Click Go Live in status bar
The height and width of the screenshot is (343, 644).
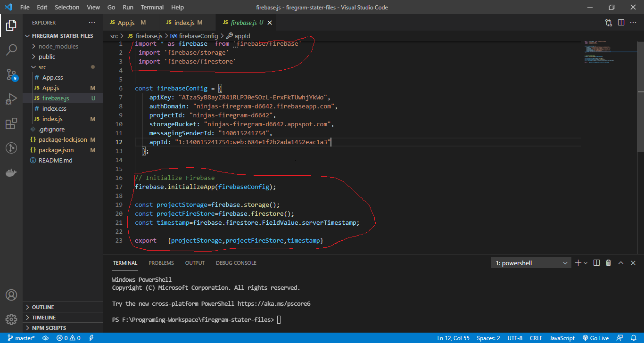[595, 338]
